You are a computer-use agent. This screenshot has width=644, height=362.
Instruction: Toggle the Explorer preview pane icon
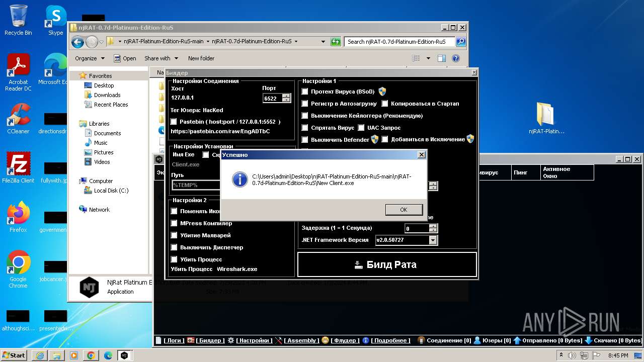pos(441,58)
